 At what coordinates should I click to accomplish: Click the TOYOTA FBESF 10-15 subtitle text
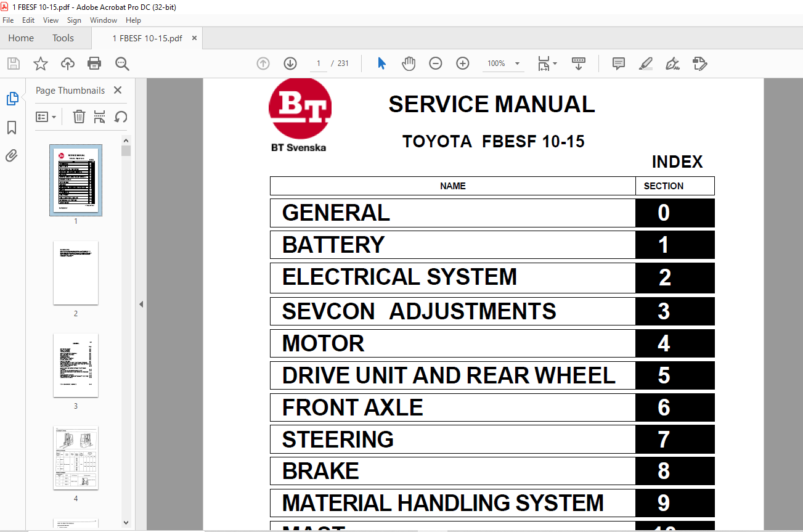tap(494, 142)
